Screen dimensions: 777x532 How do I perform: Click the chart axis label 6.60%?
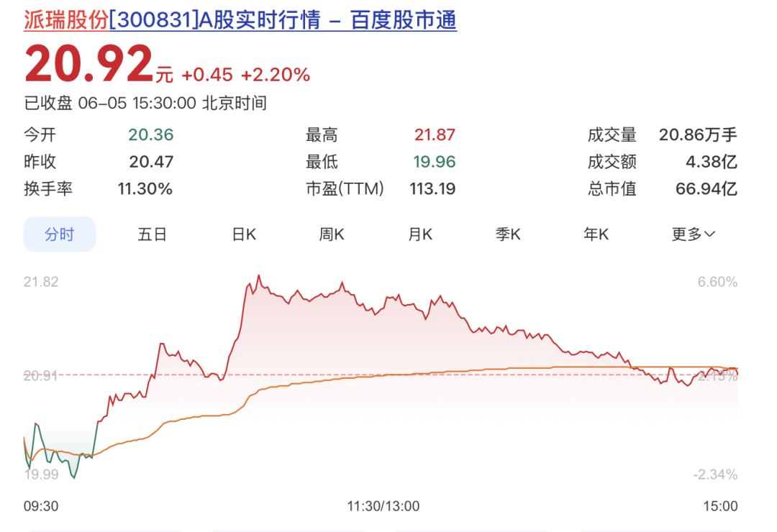point(717,282)
